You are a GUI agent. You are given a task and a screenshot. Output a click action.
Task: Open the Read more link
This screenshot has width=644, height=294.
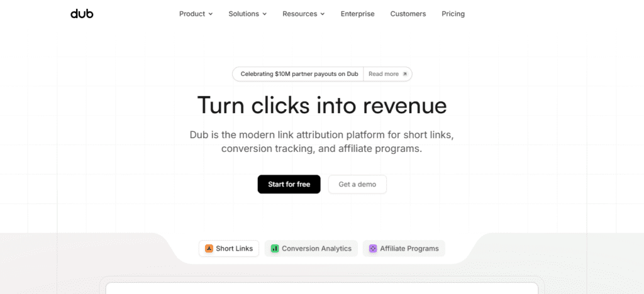point(387,74)
